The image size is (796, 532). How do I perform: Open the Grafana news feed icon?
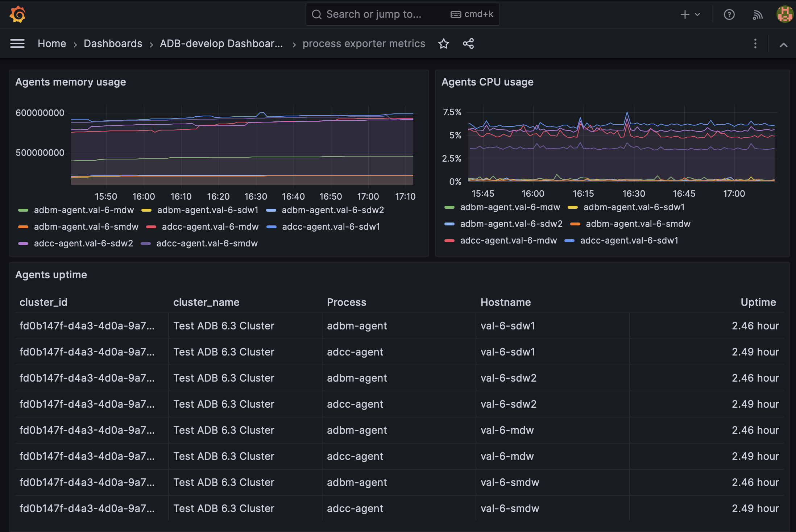tap(757, 14)
